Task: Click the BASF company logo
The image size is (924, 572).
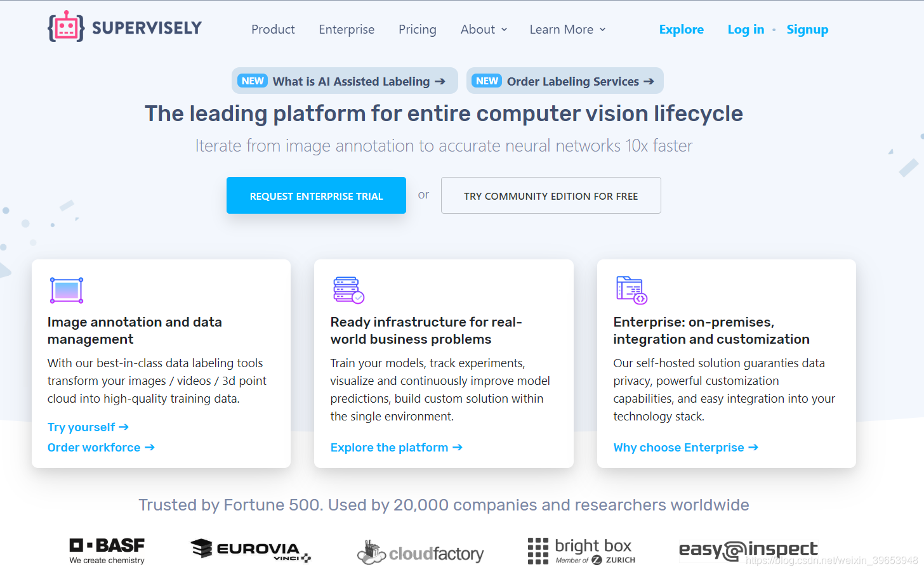Action: coord(107,551)
